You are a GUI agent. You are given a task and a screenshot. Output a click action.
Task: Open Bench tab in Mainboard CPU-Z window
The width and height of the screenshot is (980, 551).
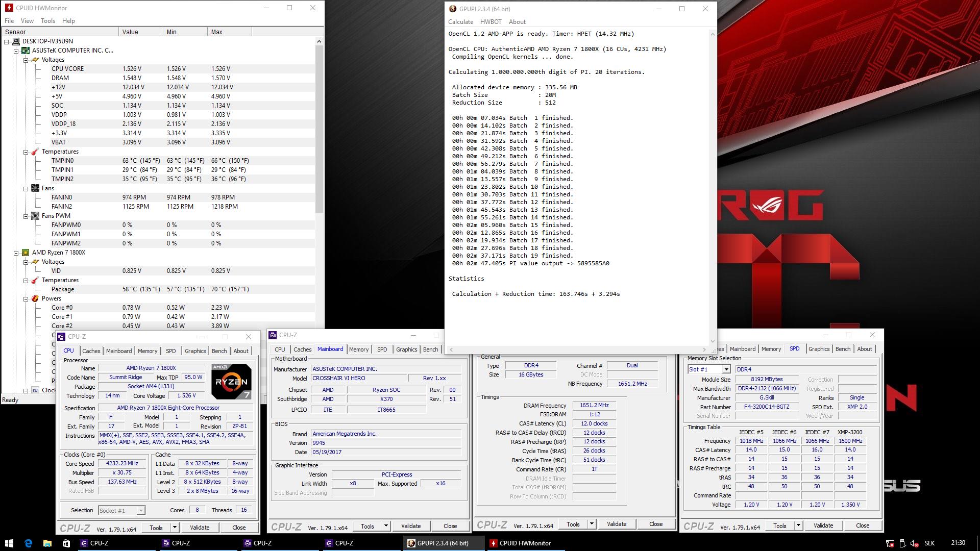tap(430, 349)
